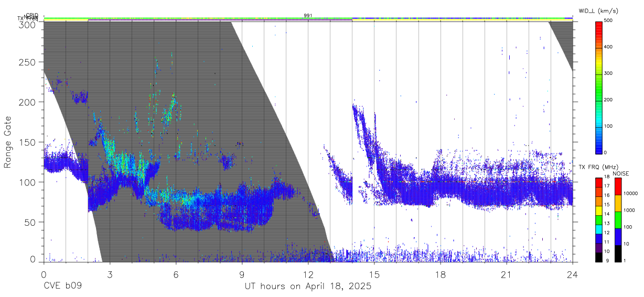Viewport: 644px width, 297px height.
Task: Click the 1 label on the NOISE scale
Action: coord(625,261)
